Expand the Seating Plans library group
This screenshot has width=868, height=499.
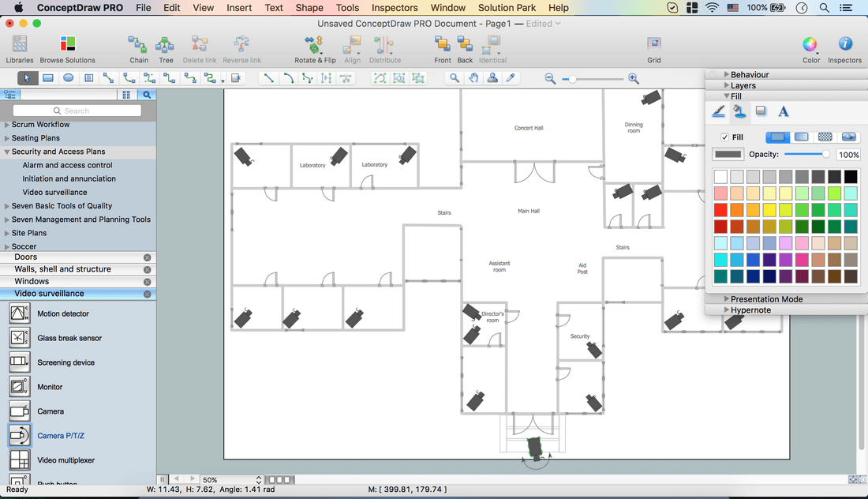(6, 138)
